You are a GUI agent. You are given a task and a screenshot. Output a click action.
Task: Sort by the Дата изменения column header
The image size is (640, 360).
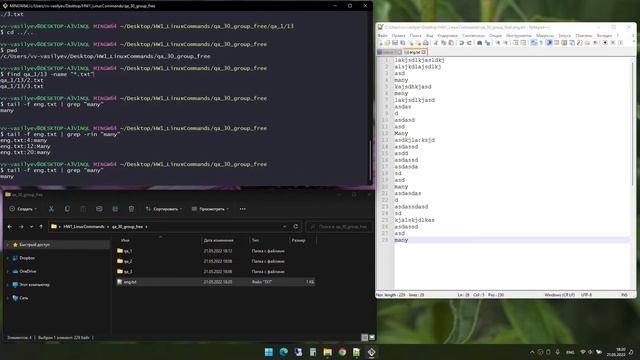coord(218,240)
